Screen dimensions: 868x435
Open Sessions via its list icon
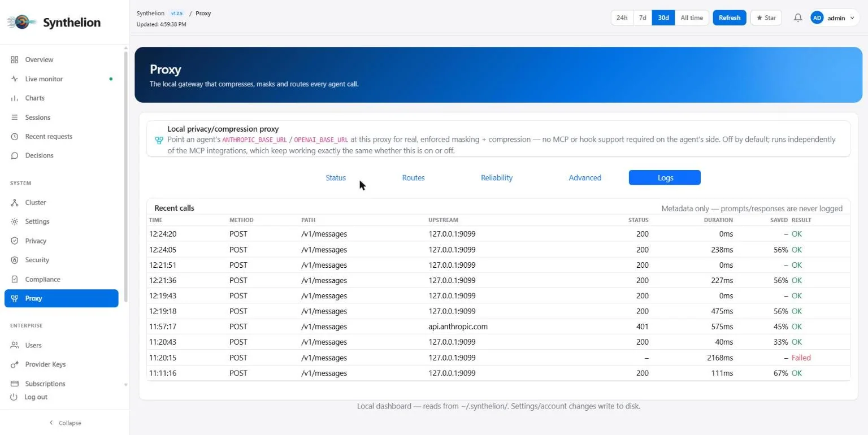coord(15,118)
